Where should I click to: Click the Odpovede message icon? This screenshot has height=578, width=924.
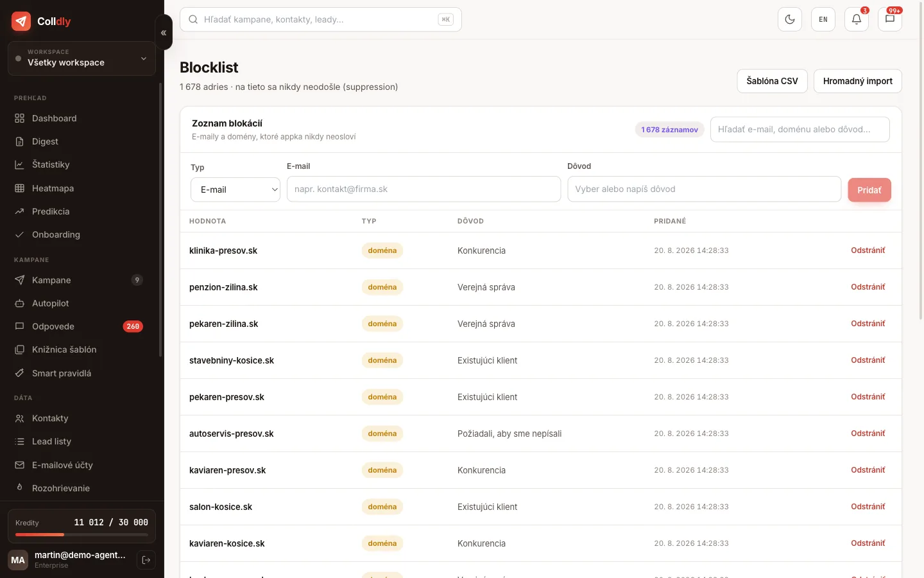19,326
